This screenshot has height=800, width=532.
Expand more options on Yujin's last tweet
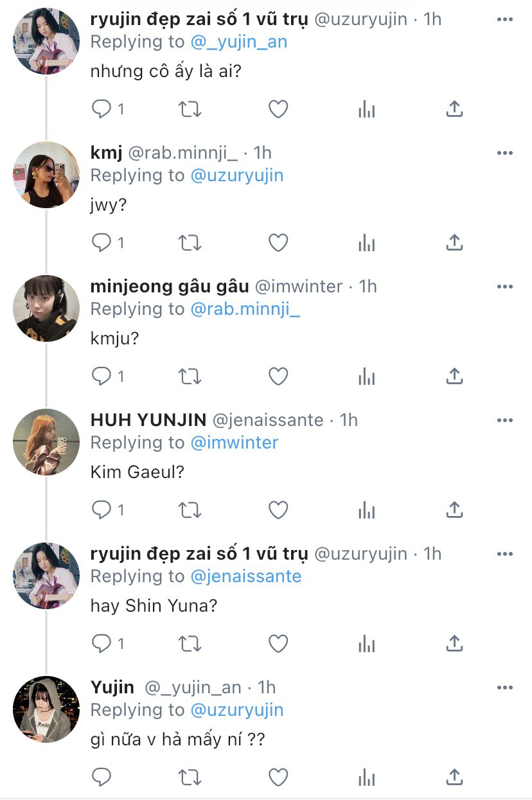[505, 688]
